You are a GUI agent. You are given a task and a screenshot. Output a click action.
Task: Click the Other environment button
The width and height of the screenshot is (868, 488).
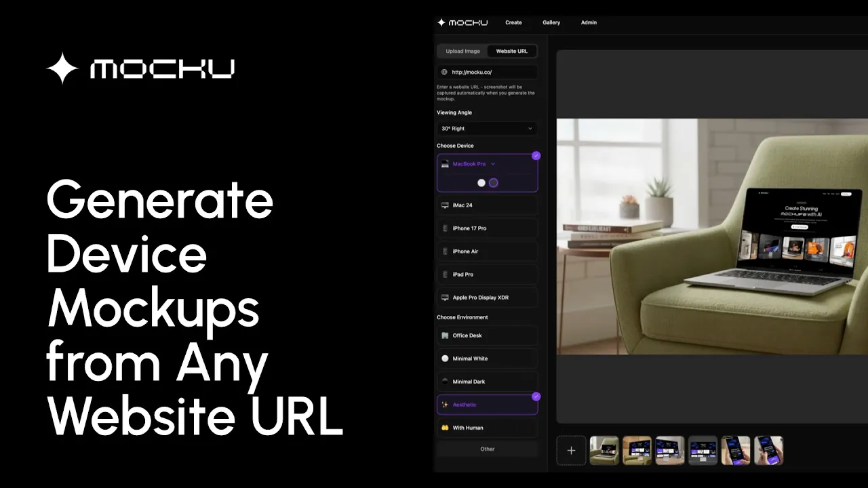click(487, 449)
